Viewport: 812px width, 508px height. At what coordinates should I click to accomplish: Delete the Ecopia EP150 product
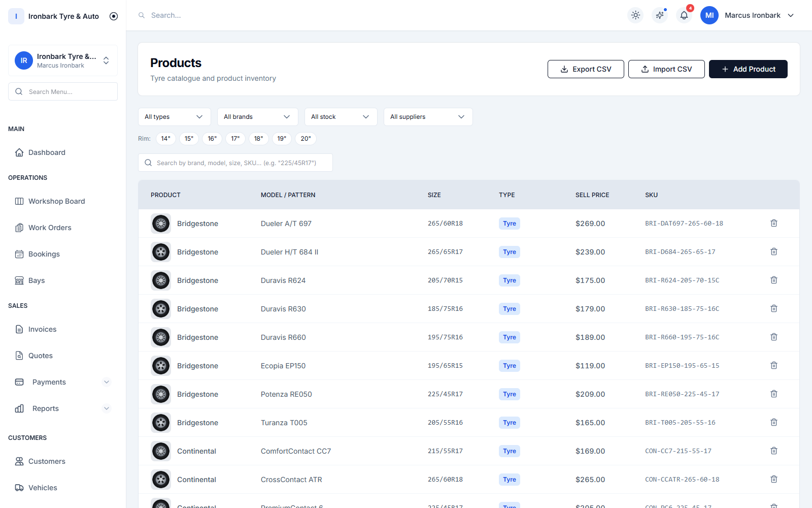[774, 365]
